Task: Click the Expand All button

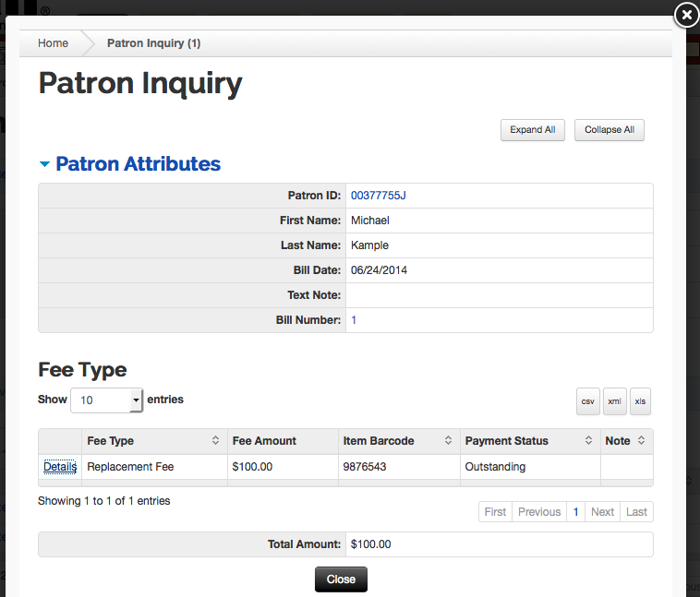Action: click(533, 130)
